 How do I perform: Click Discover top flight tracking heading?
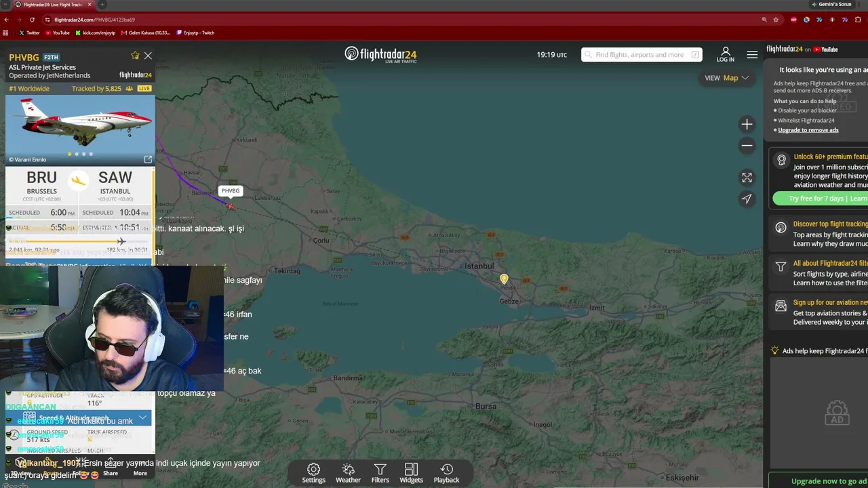831,224
